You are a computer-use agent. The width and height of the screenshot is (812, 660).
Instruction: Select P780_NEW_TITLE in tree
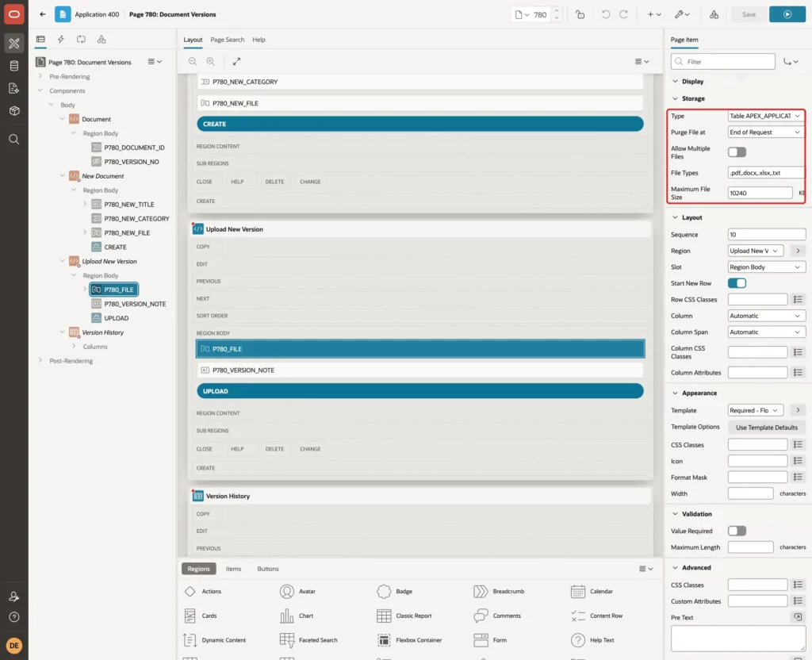(x=129, y=205)
